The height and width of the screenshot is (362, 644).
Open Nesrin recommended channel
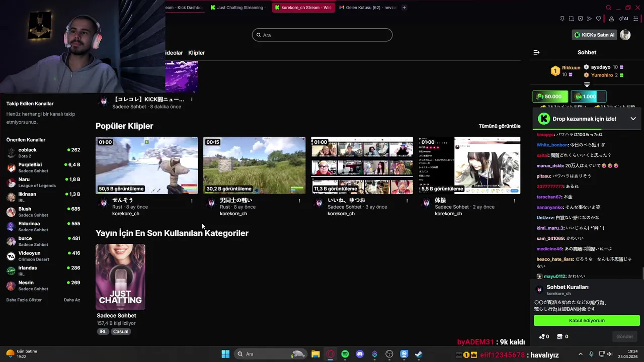point(43,285)
